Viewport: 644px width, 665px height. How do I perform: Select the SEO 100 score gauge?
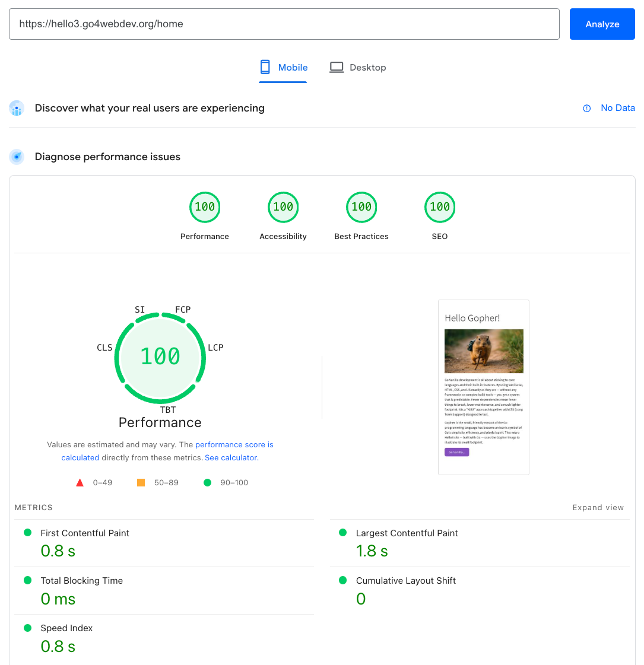pos(439,208)
